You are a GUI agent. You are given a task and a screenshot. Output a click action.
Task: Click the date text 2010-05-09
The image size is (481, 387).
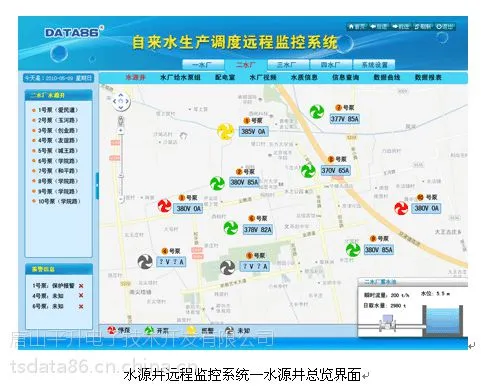[59, 78]
